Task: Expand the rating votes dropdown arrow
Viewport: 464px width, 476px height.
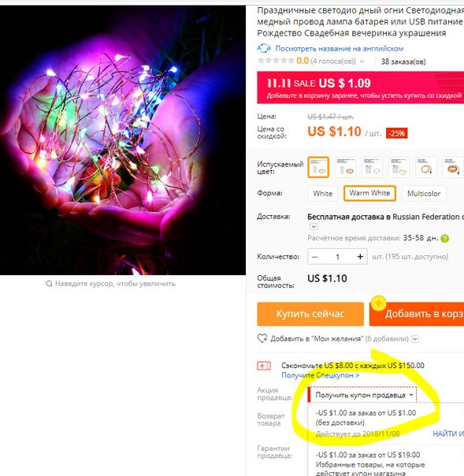Action: click(x=362, y=61)
